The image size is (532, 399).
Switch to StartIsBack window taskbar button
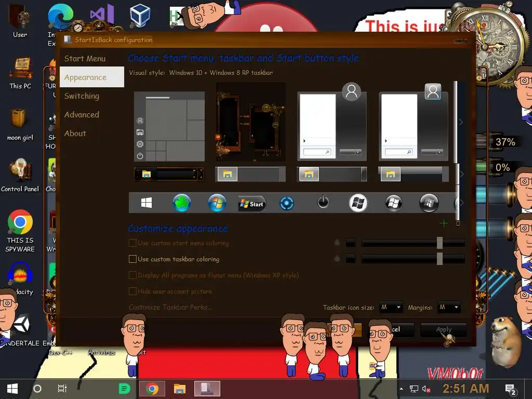tap(207, 389)
